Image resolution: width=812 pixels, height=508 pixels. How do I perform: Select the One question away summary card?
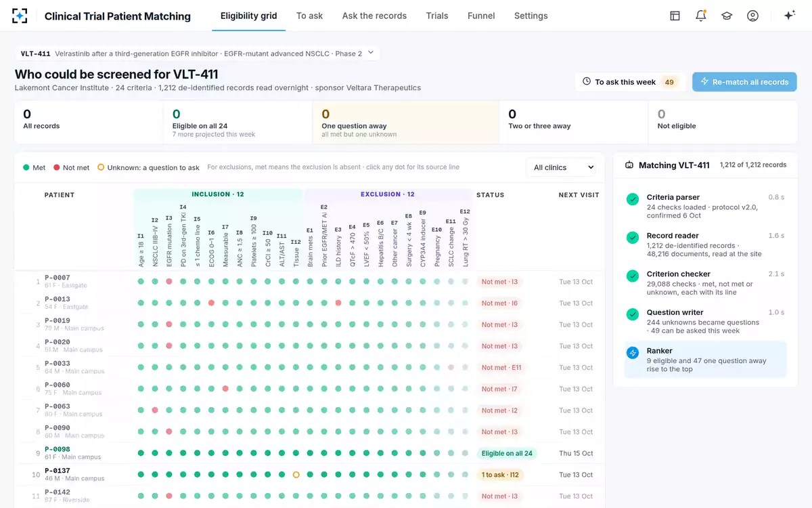(406, 123)
